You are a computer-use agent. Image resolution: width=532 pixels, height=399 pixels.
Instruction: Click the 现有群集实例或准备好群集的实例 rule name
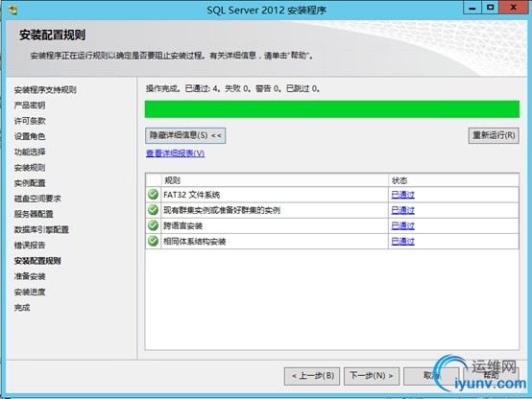click(x=222, y=210)
